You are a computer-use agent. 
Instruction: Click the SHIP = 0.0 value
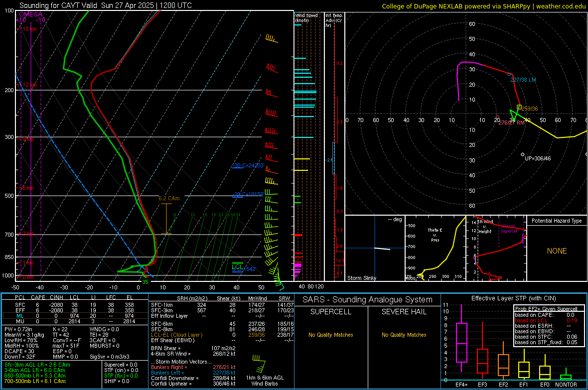117,382
